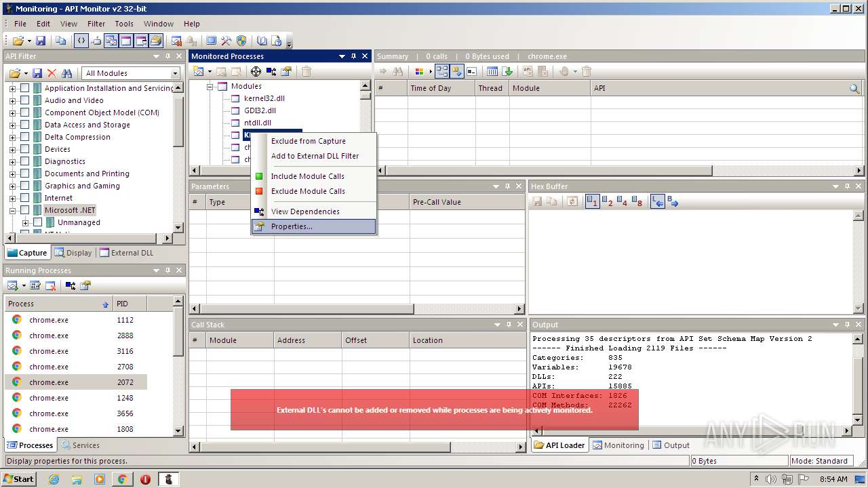Check the Devices category checkbox
The height and width of the screenshot is (488, 868).
pos(24,149)
